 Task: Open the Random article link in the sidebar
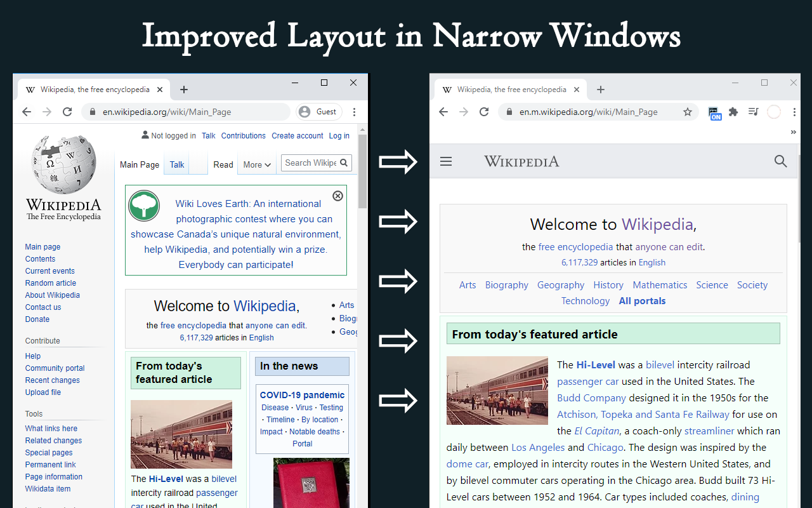pos(49,283)
